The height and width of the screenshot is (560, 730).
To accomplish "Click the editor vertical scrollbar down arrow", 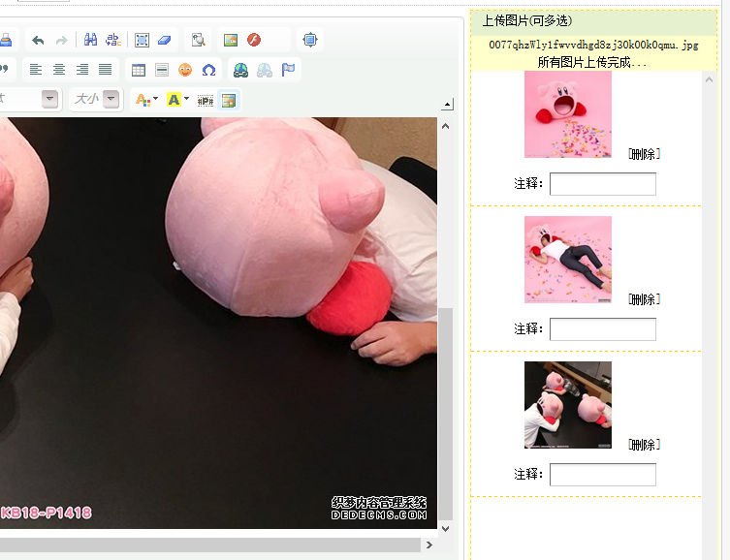I will pyautogui.click(x=446, y=528).
